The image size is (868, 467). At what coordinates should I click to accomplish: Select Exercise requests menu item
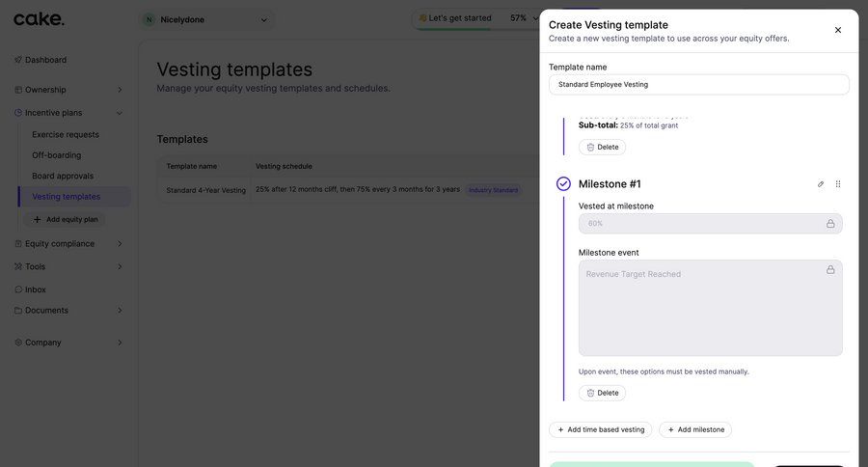66,135
